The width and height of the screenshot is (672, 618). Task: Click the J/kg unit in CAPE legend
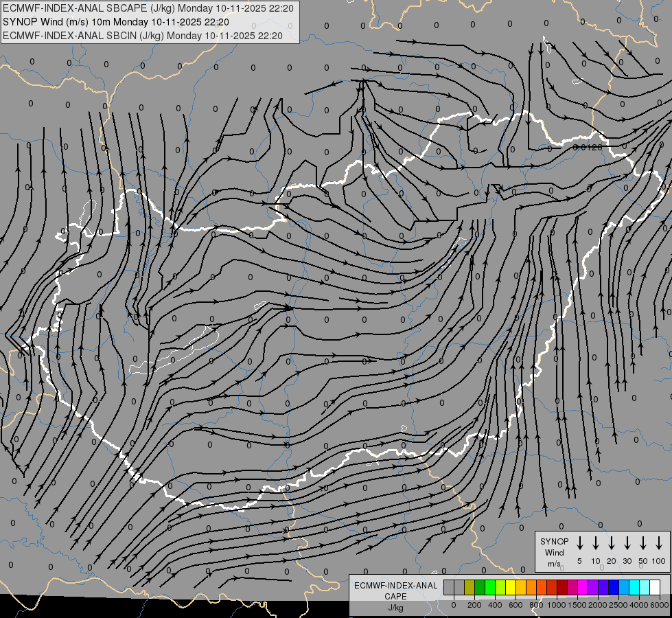395,608
